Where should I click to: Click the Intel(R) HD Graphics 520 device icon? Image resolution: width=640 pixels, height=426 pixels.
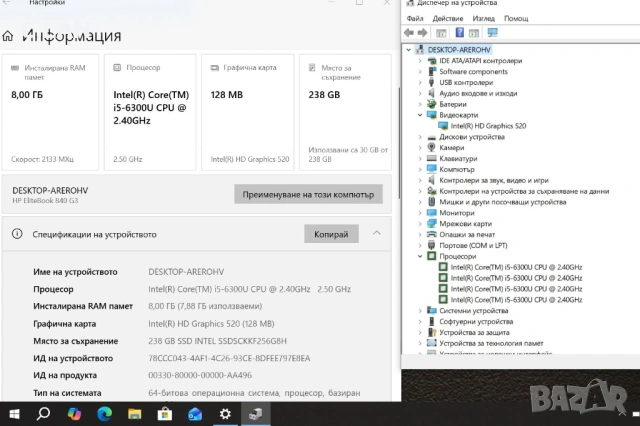443,126
